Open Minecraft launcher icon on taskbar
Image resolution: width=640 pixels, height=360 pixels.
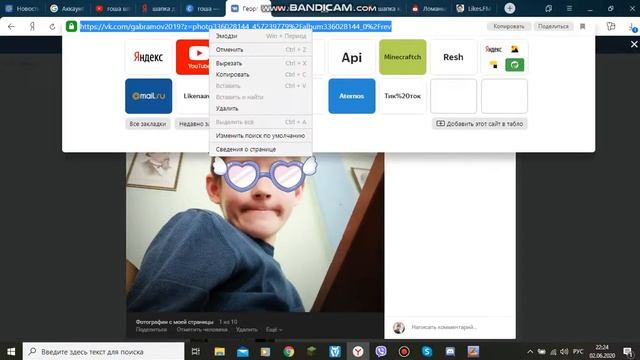[x=312, y=351]
